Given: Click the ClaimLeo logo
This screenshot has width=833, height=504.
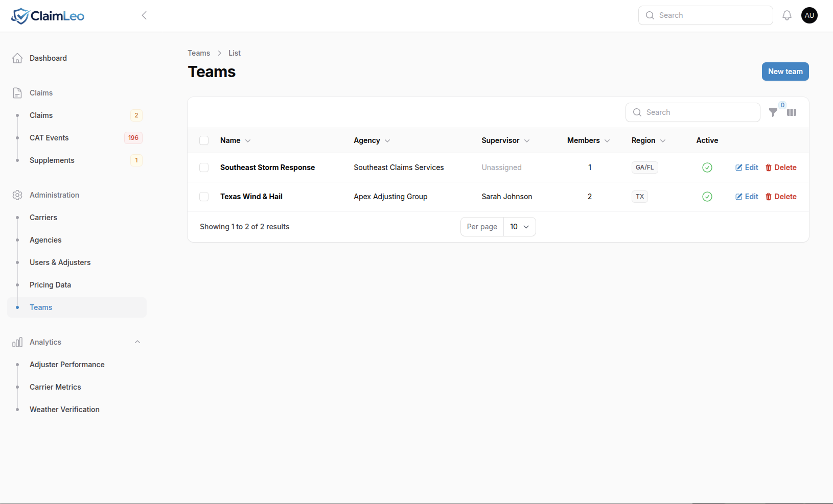Looking at the screenshot, I should (x=48, y=16).
